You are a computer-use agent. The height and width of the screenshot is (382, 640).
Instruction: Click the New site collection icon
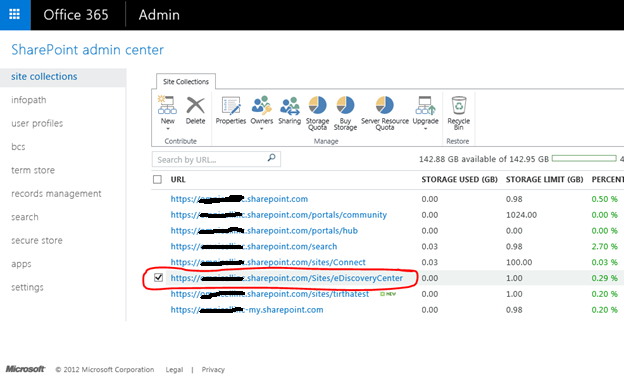pos(167,105)
